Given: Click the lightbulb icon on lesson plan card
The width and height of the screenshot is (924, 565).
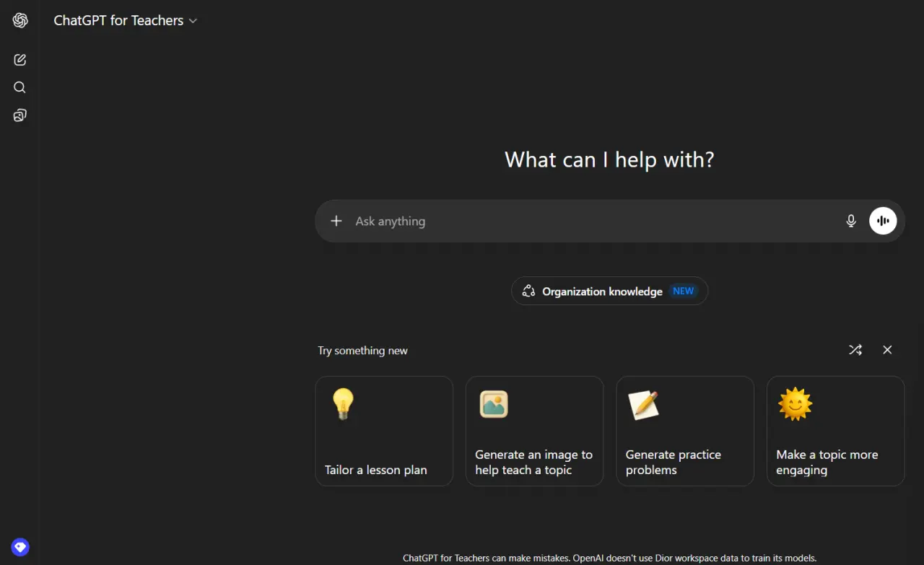Looking at the screenshot, I should pyautogui.click(x=343, y=404).
